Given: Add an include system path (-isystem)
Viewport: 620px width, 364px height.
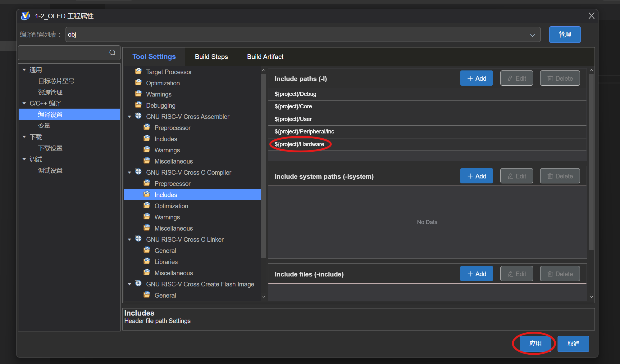Looking at the screenshot, I should pyautogui.click(x=476, y=176).
